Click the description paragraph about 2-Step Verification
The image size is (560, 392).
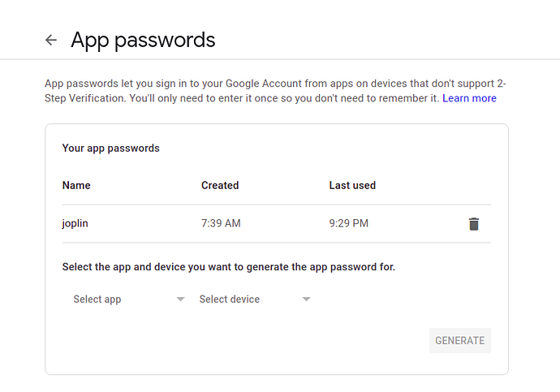275,91
